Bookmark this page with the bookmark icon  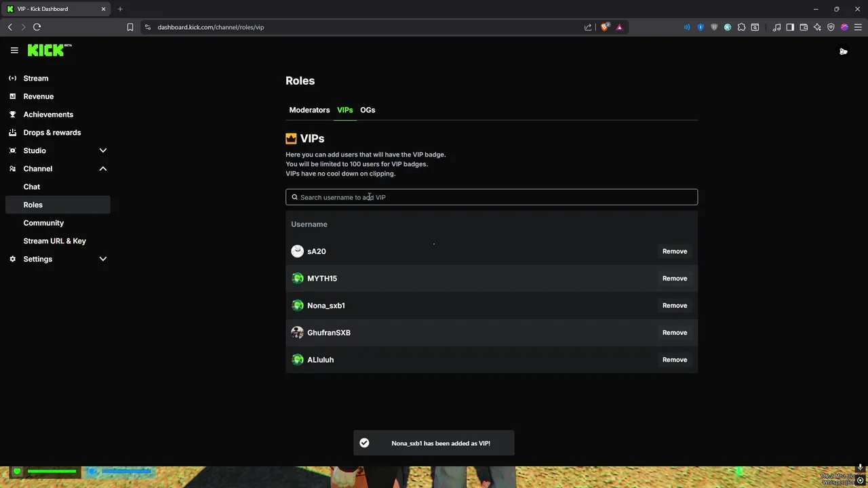click(x=130, y=27)
